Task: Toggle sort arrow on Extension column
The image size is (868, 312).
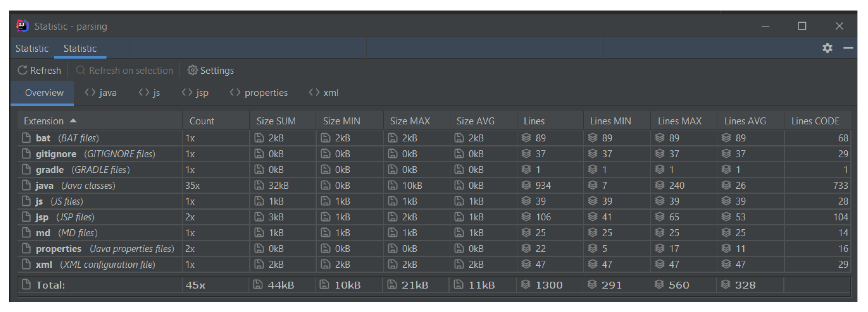Action: pos(73,121)
